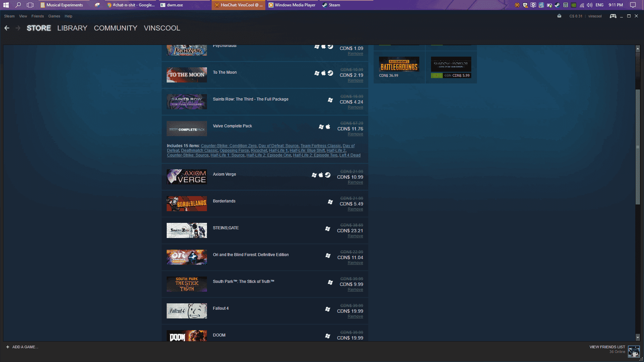Open the Battlegrounds recommendation thumbnail
644x362 pixels.
(399, 64)
